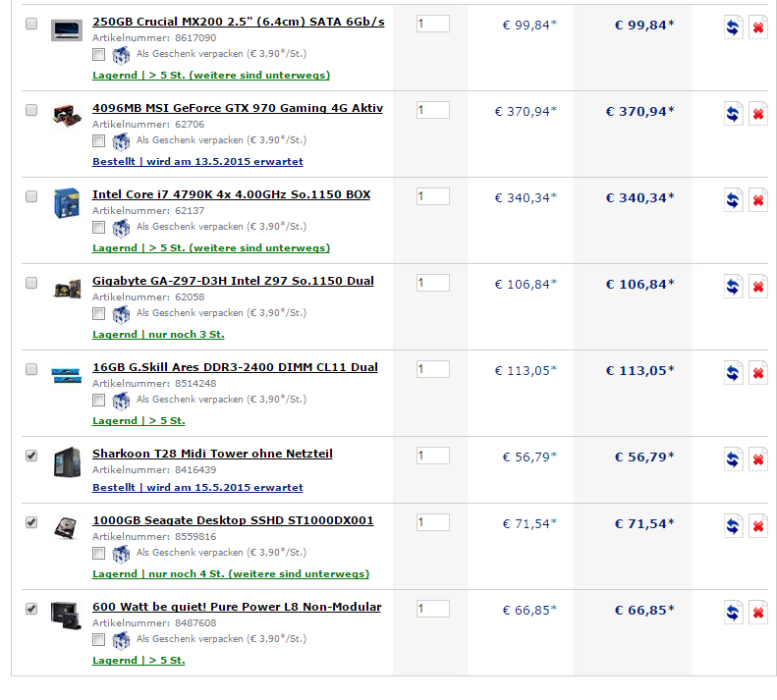Focus quantity field for Crucial MX200

click(x=433, y=24)
